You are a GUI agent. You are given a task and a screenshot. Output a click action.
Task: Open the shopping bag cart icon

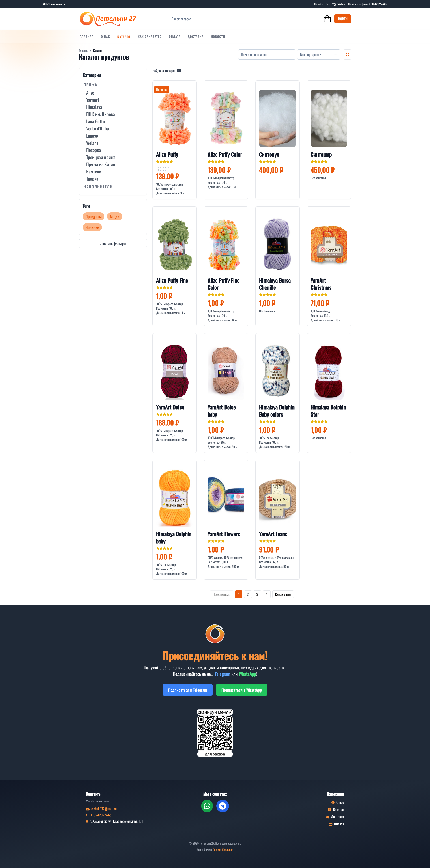click(x=327, y=19)
